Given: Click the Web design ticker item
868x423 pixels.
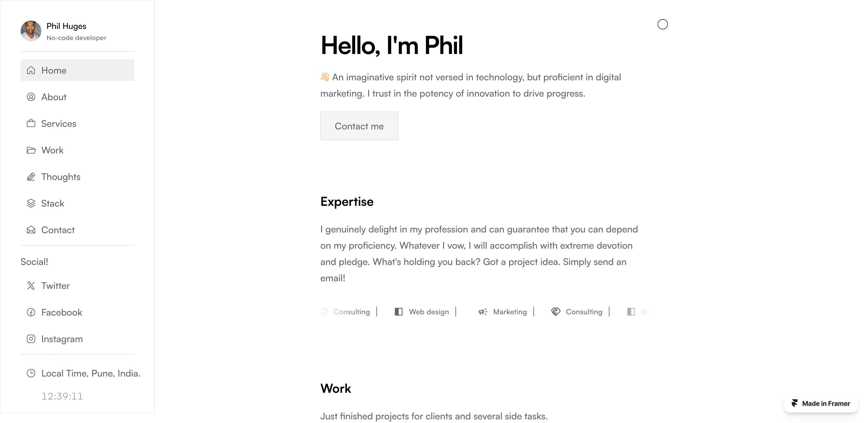Looking at the screenshot, I should coord(422,312).
